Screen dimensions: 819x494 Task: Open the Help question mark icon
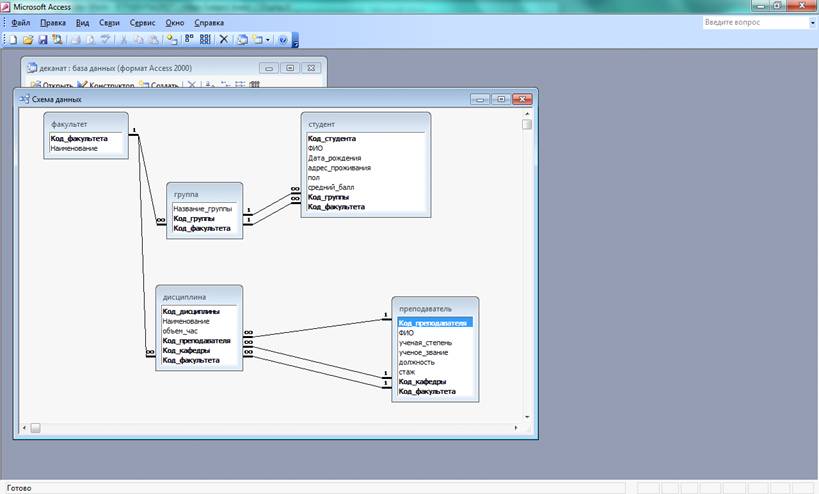click(283, 40)
